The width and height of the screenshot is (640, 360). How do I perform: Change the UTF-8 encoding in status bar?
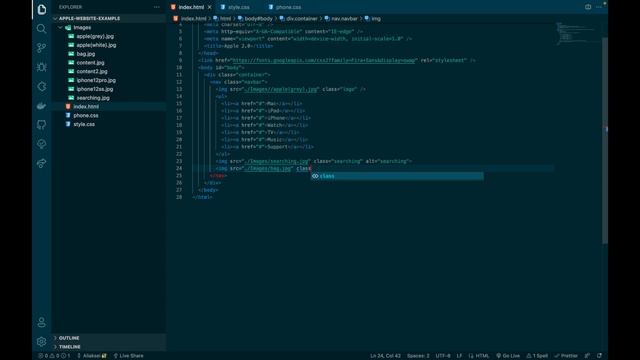(x=443, y=356)
